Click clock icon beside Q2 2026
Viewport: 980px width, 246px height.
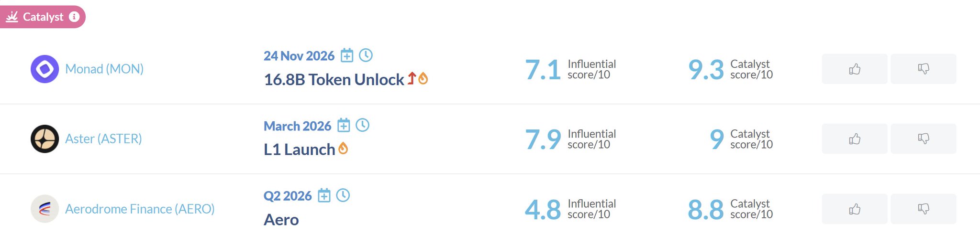(343, 195)
